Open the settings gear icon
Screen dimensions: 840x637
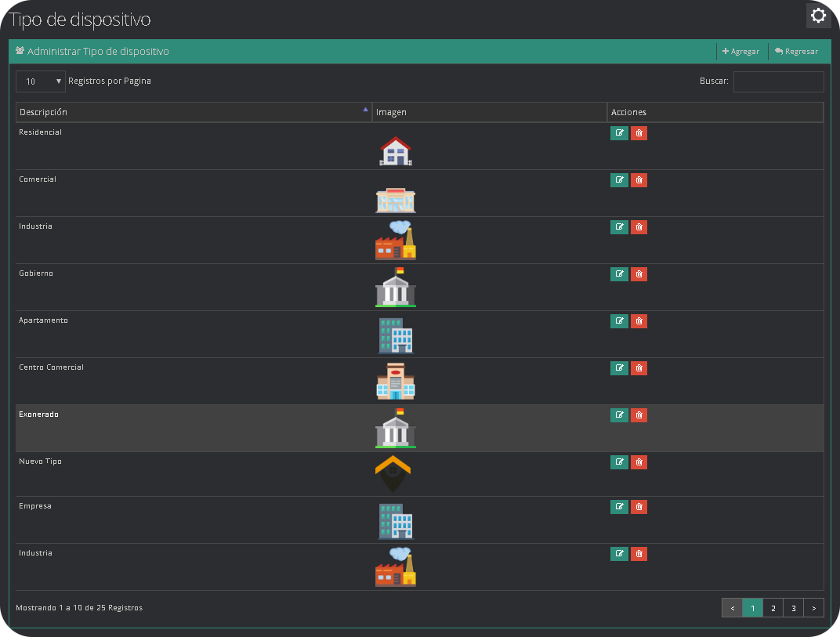pyautogui.click(x=818, y=16)
